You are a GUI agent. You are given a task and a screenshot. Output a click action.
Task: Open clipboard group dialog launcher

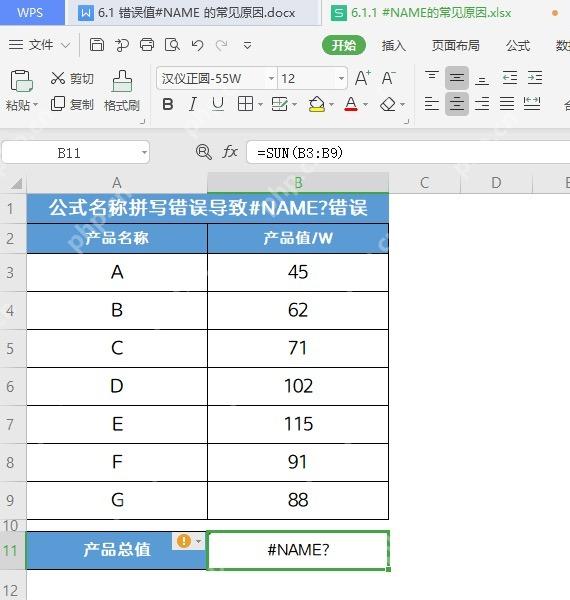142,122
